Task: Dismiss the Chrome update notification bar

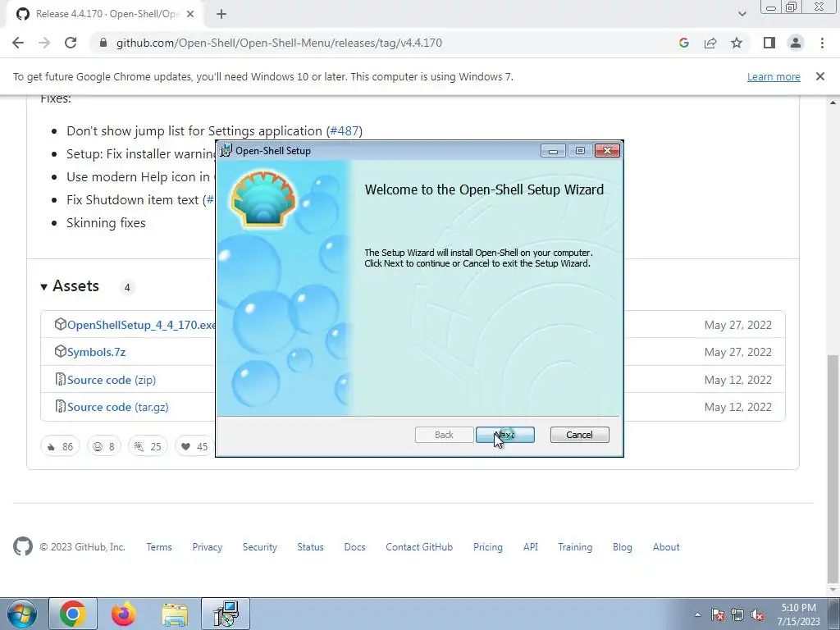Action: click(x=819, y=76)
